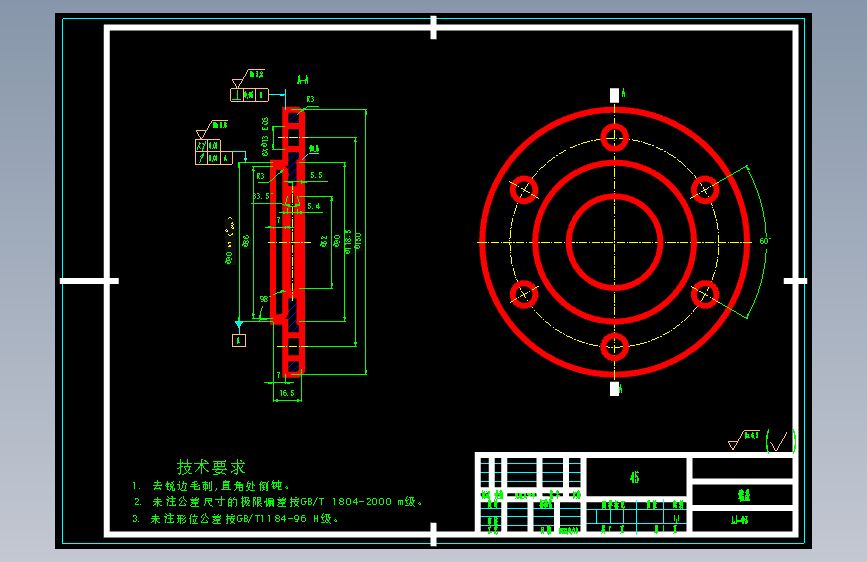Click note 3 mentioning GB/T1184-96
The image size is (867, 562).
point(236,519)
